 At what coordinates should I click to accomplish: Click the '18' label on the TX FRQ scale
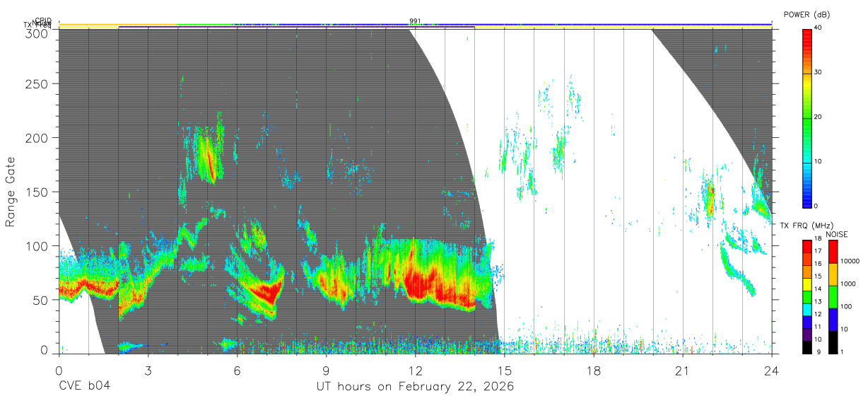coord(818,238)
